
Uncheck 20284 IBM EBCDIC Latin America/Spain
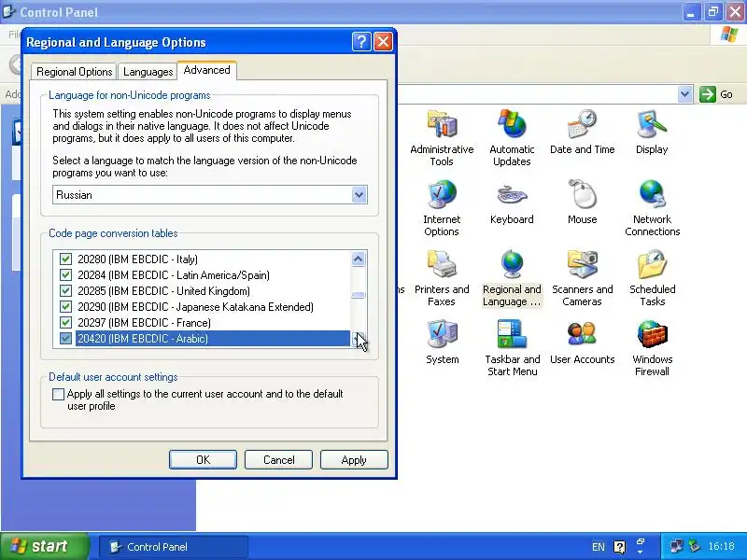click(x=65, y=274)
